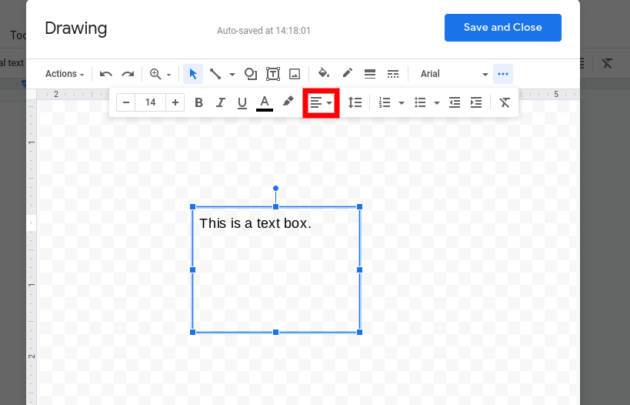This screenshot has width=630, height=405.
Task: Expand the numbered list style arrow
Action: [x=401, y=103]
